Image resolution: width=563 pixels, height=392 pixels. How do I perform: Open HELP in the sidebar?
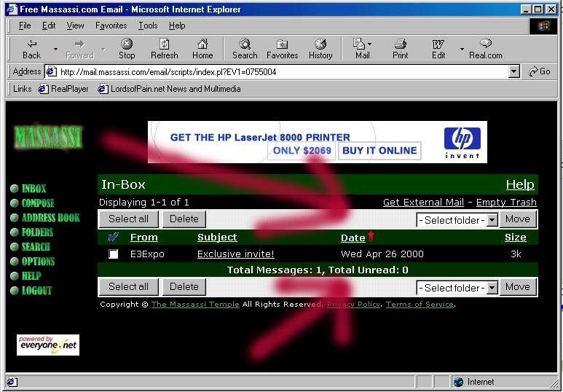(x=31, y=276)
